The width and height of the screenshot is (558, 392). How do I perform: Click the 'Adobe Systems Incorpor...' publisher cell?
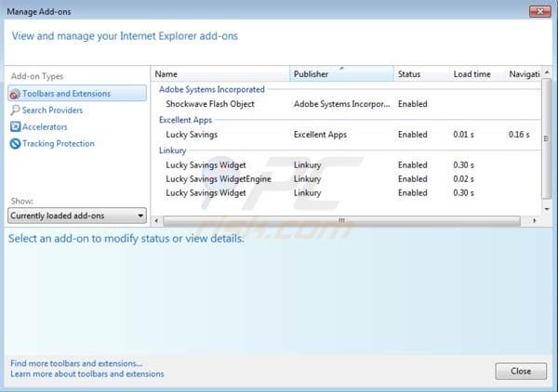341,104
